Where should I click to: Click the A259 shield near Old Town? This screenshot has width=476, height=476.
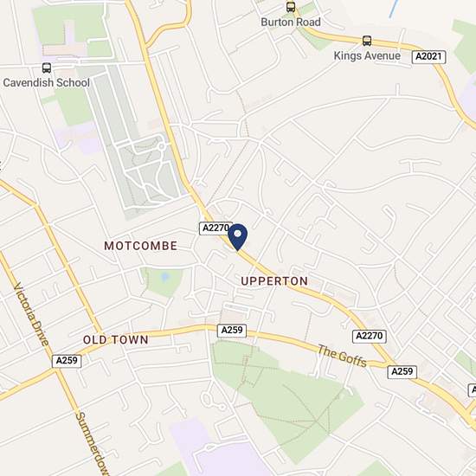tap(67, 361)
